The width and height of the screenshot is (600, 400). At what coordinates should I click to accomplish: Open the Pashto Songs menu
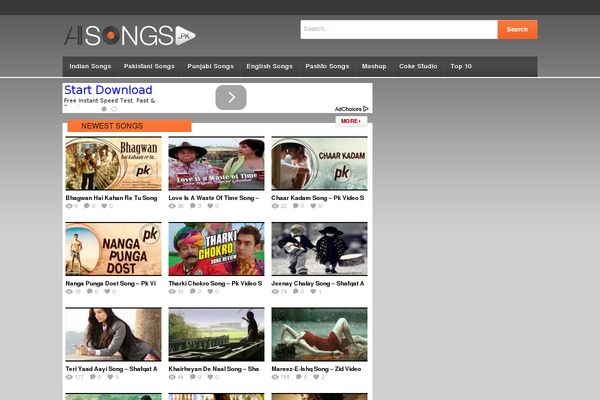pos(327,67)
